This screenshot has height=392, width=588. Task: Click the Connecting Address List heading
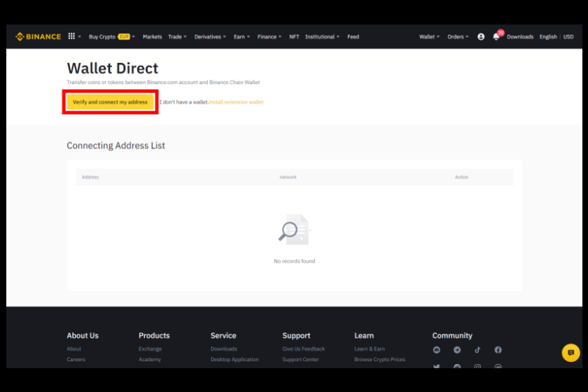[116, 146]
